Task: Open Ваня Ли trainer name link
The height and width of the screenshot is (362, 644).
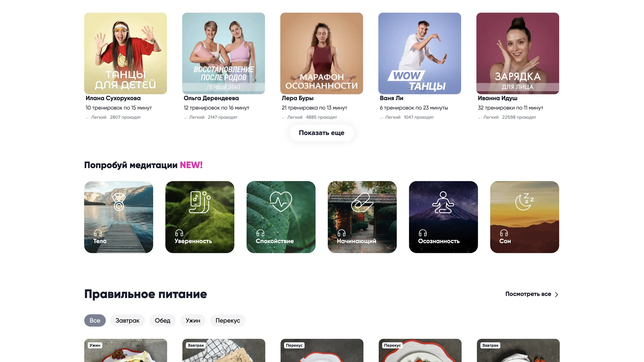Action: click(x=392, y=98)
